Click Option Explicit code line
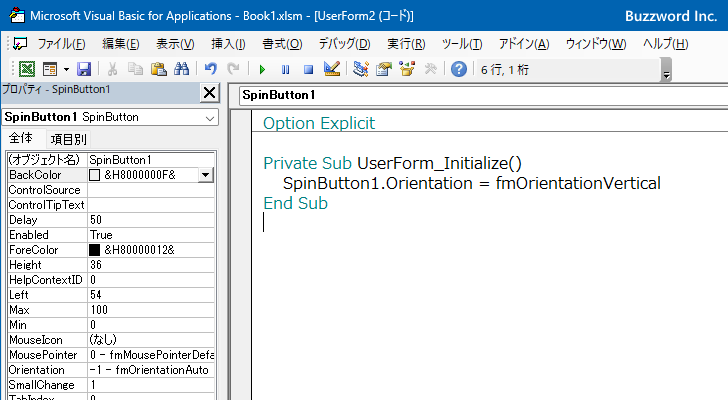 click(x=318, y=123)
